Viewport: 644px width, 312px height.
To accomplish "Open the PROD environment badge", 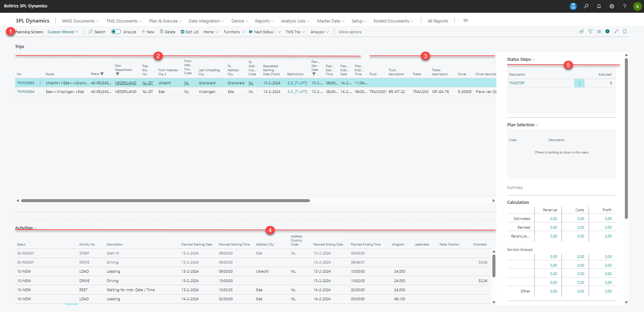I will [x=573, y=6].
